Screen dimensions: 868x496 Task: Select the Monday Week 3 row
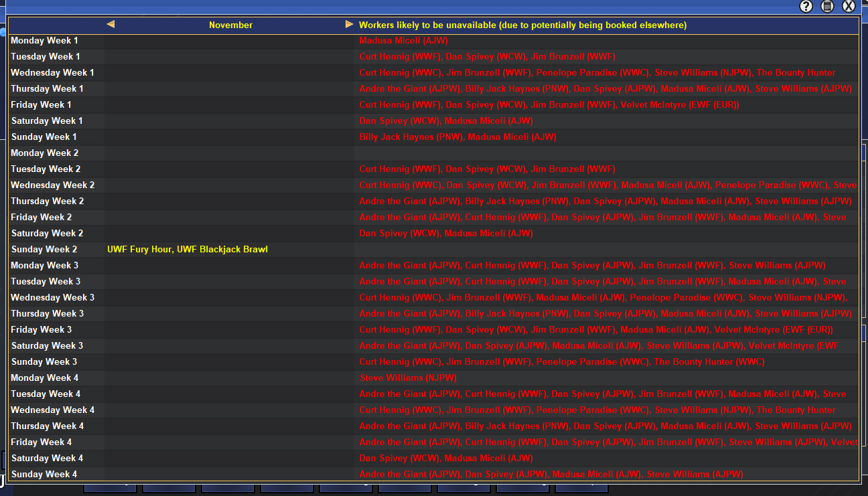tap(433, 266)
